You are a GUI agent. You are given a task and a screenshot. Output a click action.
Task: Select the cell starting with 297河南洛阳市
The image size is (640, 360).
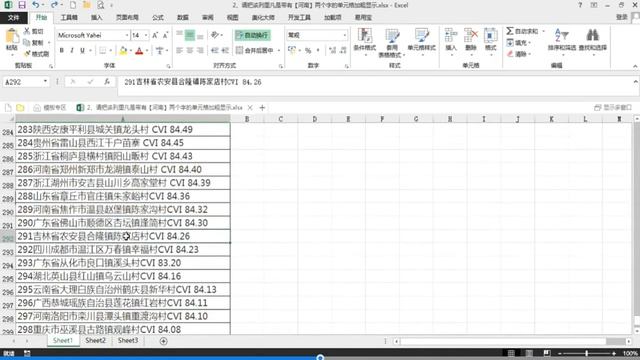pos(123,316)
